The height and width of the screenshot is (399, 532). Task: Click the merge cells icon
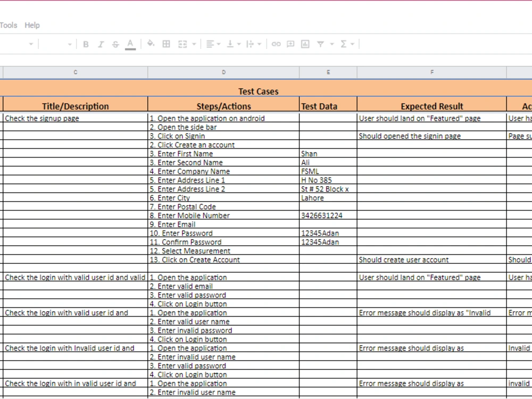click(182, 44)
